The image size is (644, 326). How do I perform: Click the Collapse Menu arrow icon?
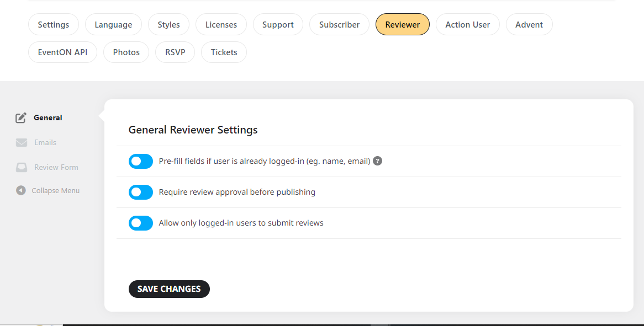tap(21, 190)
